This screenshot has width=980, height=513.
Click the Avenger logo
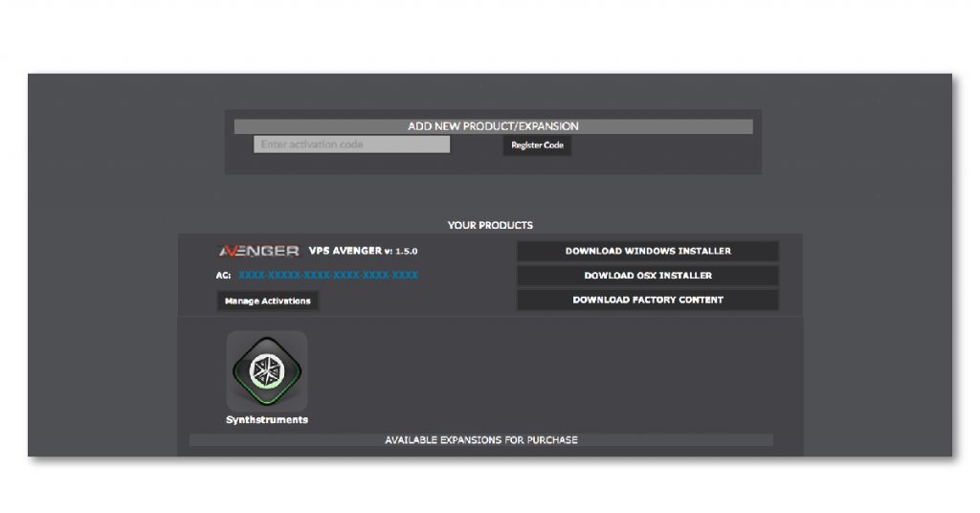tap(258, 251)
